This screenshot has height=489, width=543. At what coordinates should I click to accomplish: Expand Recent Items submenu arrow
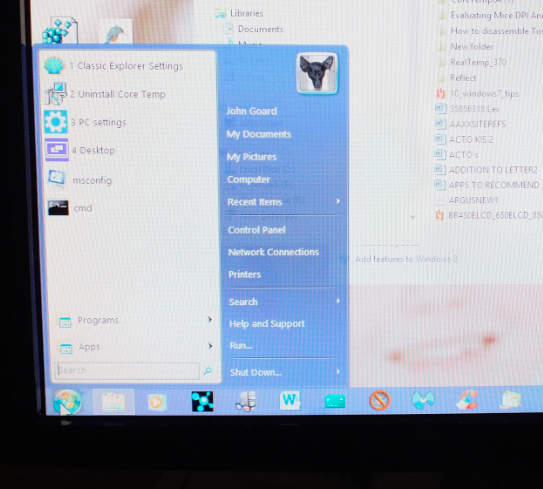pyautogui.click(x=338, y=201)
